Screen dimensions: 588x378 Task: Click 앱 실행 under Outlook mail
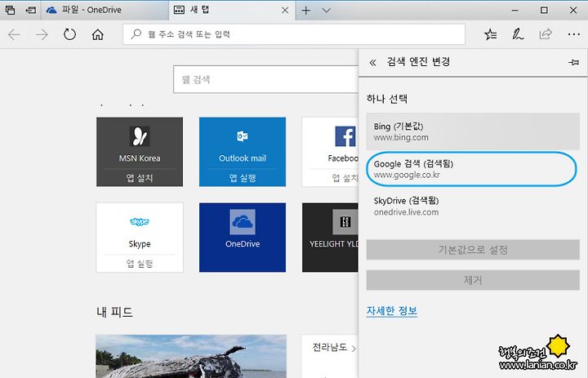[x=243, y=178]
